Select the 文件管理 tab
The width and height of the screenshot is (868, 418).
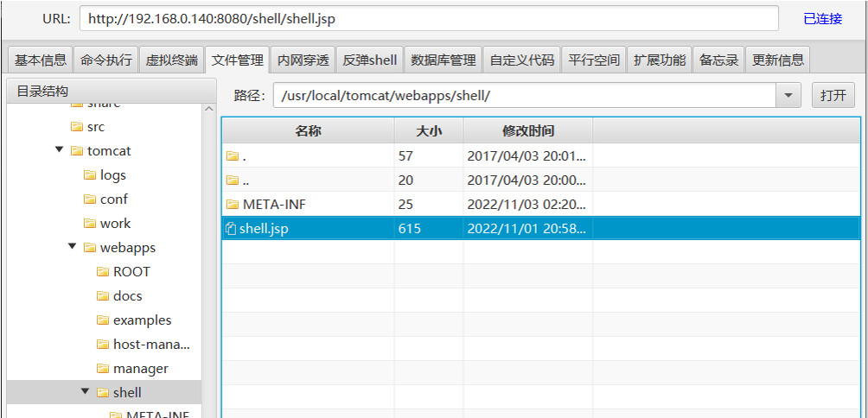pyautogui.click(x=237, y=60)
